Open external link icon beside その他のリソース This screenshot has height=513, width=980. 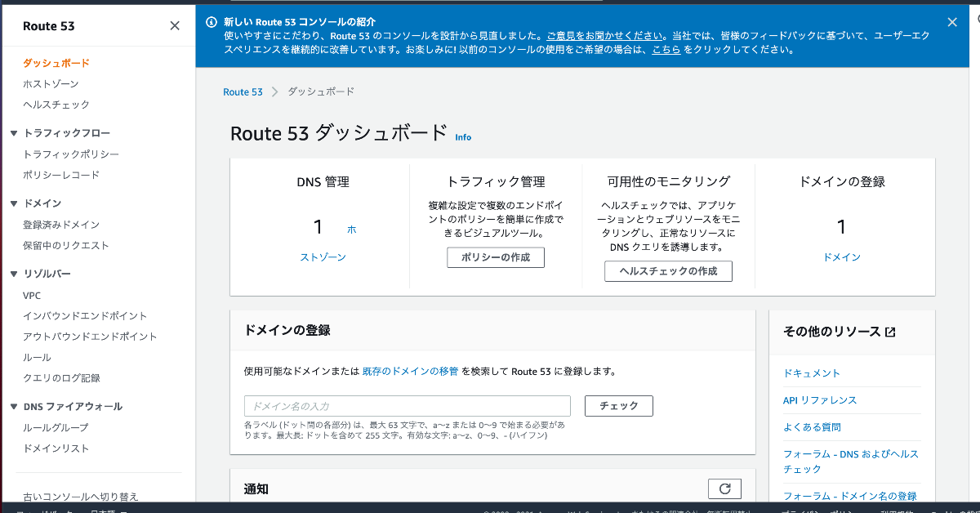click(891, 332)
